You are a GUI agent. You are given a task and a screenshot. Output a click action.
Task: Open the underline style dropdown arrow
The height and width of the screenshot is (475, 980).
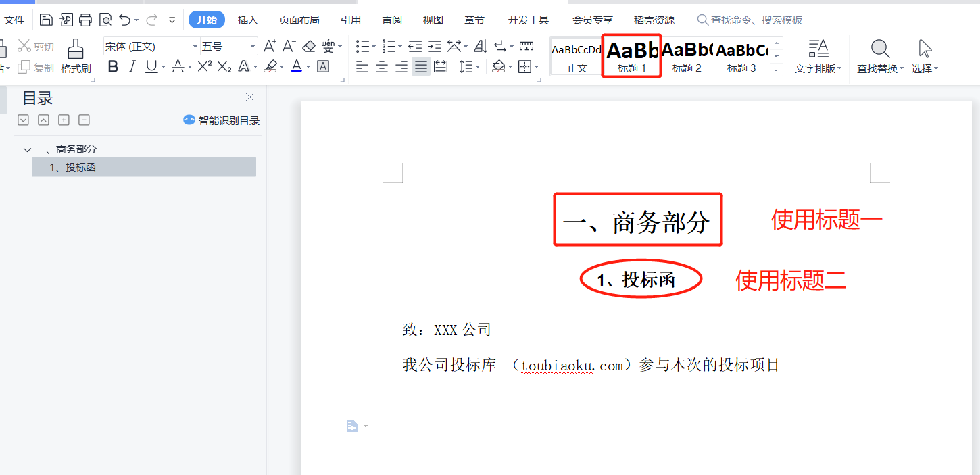(x=164, y=67)
